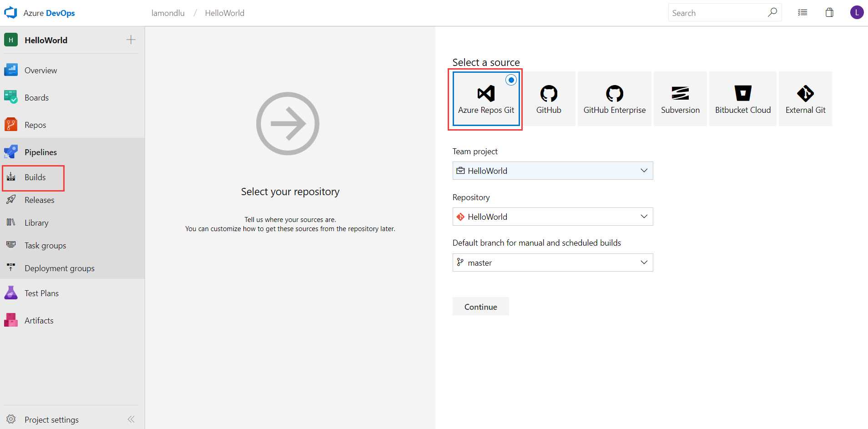Image resolution: width=868 pixels, height=429 pixels.
Task: Click the Builds label in sidebar
Action: click(x=35, y=177)
